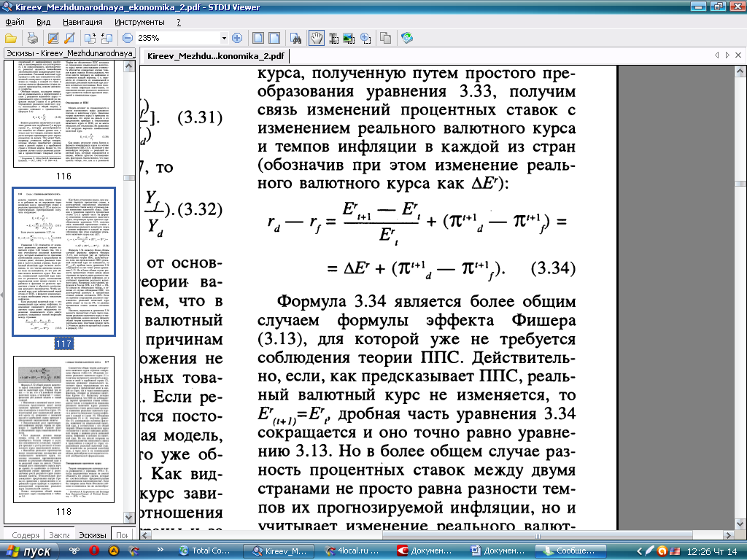This screenshot has height=560, width=747.
Task: Select fit page width view icon
Action: click(274, 38)
